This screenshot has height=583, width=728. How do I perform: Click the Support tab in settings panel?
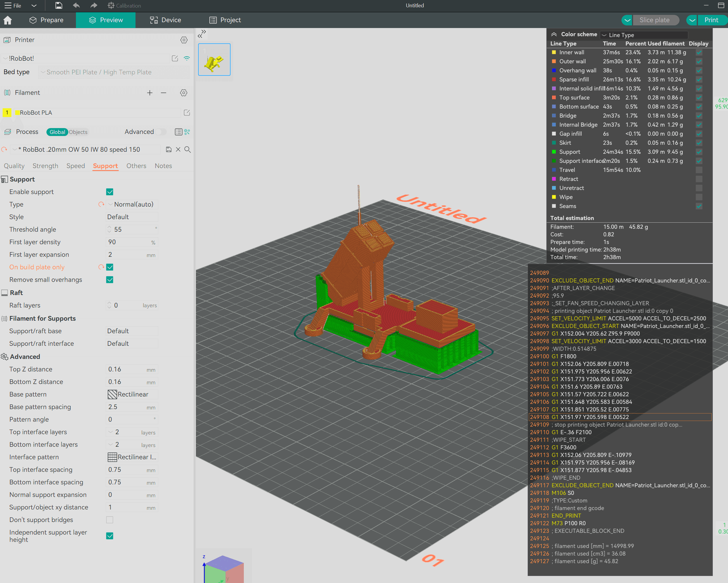tap(105, 166)
